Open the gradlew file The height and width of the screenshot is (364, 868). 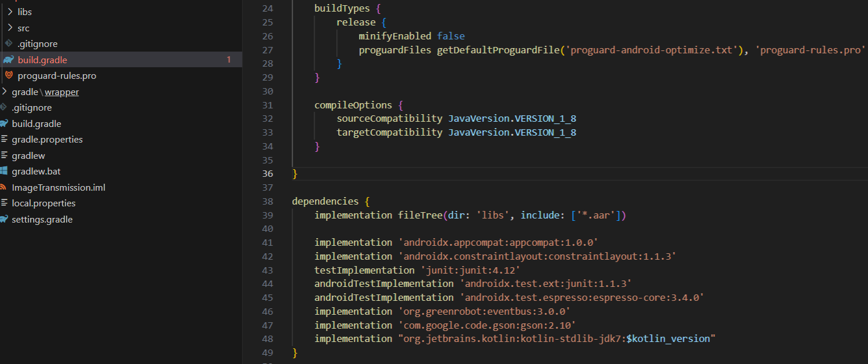pos(28,155)
